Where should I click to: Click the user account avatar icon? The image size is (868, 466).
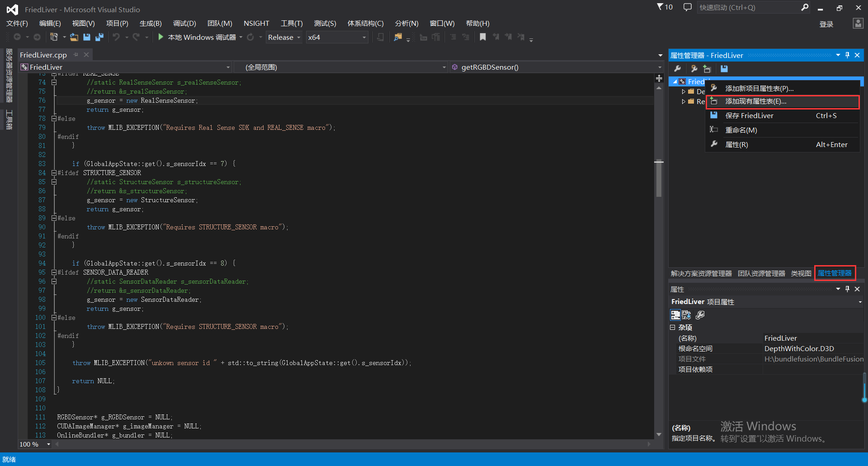coord(858,24)
